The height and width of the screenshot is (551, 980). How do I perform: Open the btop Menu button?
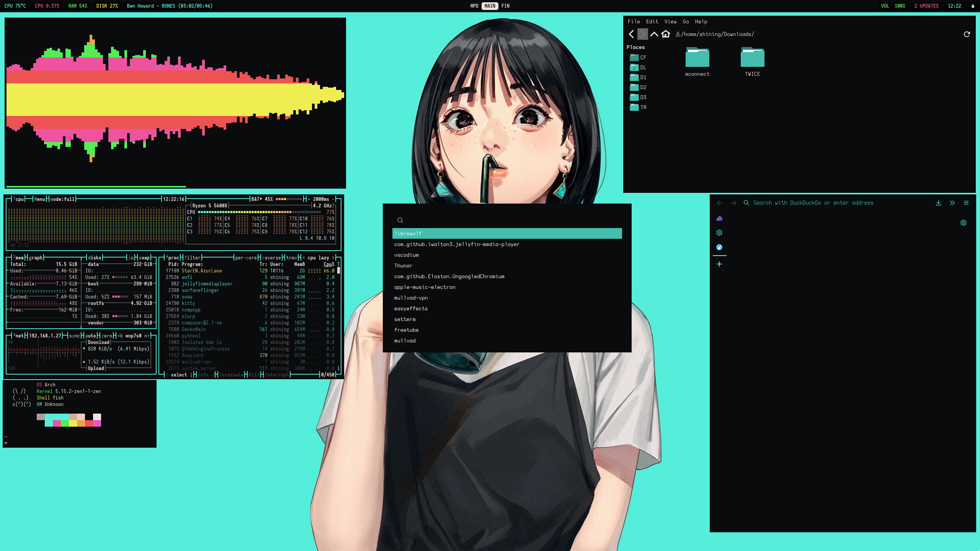pyautogui.click(x=40, y=199)
